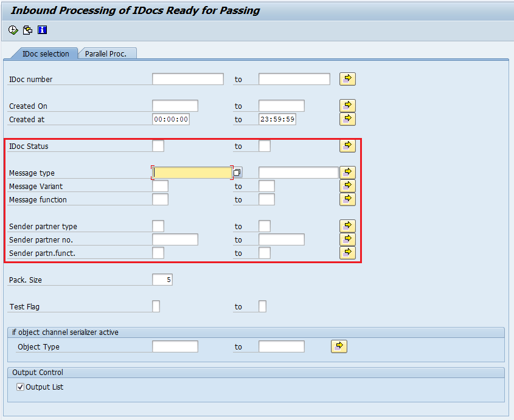Click the Message Variant to field
The width and height of the screenshot is (514, 420).
click(266, 186)
